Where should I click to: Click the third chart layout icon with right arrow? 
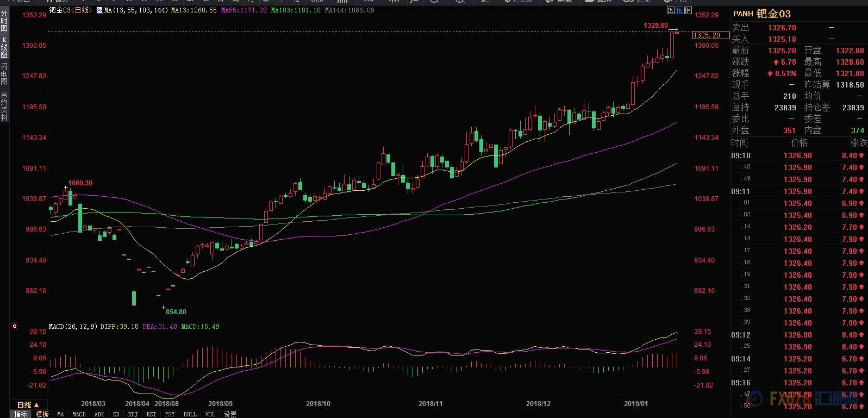[x=688, y=10]
